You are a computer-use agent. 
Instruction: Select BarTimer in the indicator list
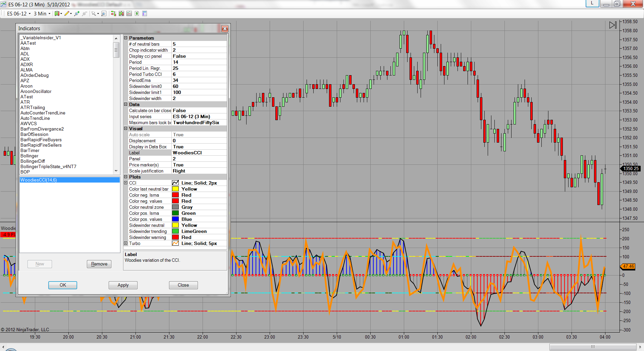(30, 150)
